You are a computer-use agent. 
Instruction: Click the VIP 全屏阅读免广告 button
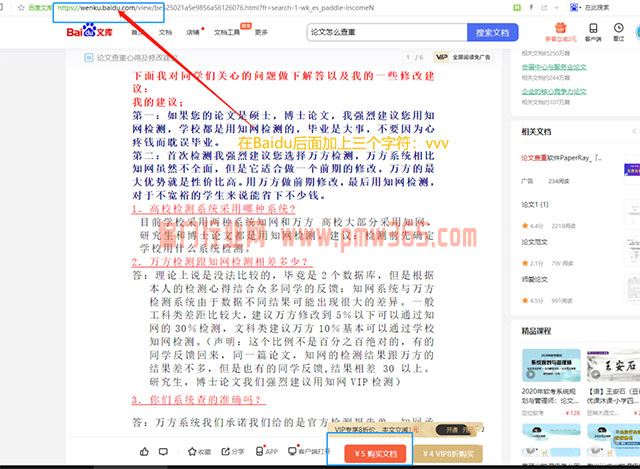[x=463, y=57]
